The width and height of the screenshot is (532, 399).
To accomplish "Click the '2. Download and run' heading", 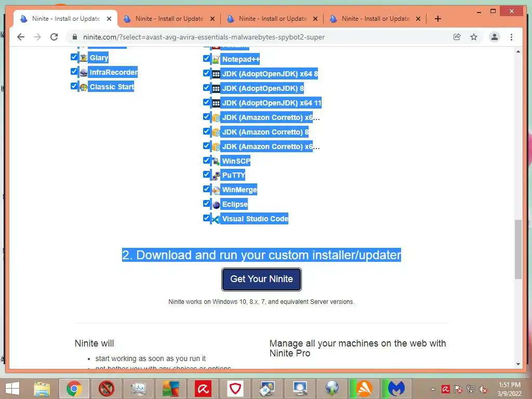I will 262,255.
